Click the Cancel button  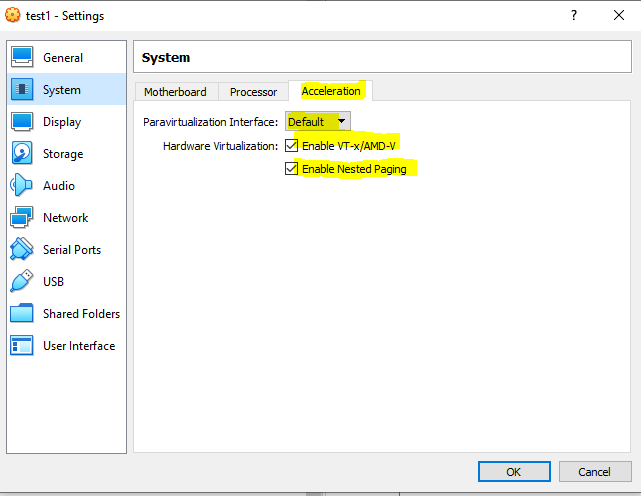(595, 471)
